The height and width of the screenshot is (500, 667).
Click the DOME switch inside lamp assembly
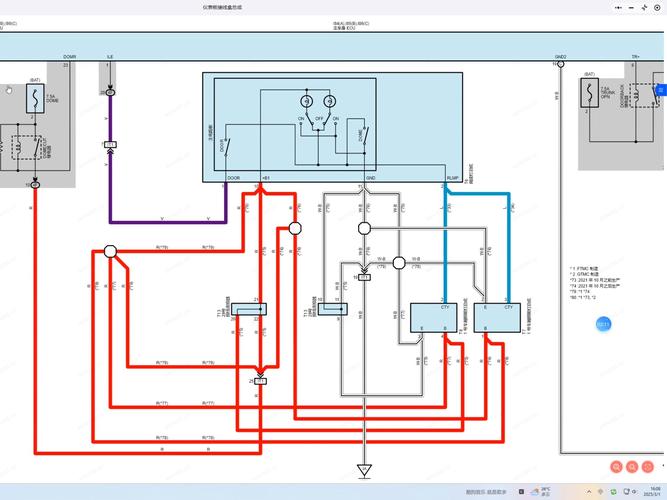click(x=363, y=132)
